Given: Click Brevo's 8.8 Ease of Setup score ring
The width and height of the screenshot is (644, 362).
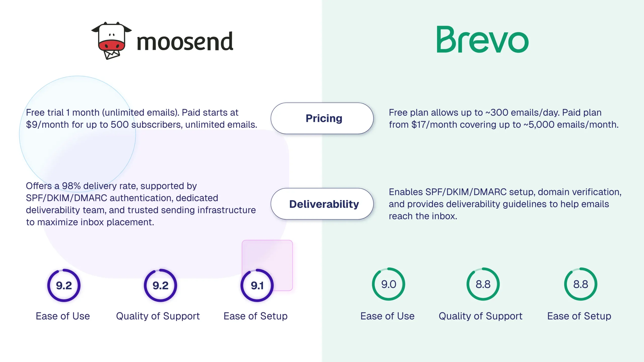Looking at the screenshot, I should (581, 284).
